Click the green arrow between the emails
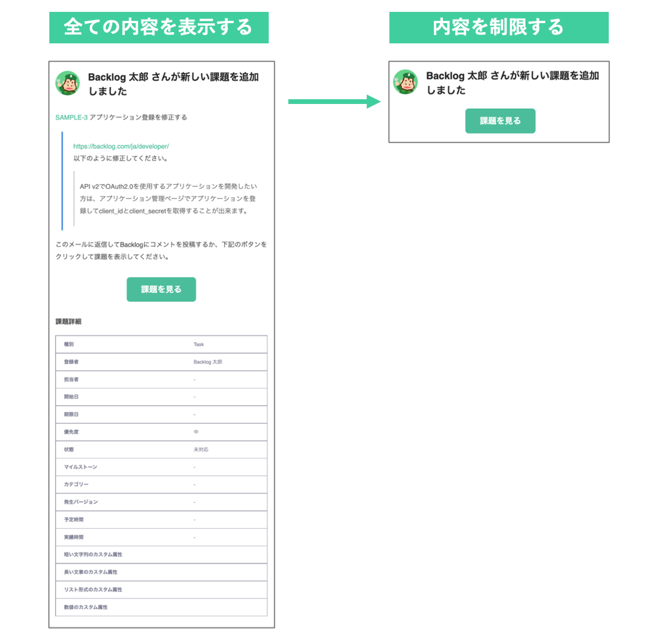Screen dimensions: 648x644 tap(334, 101)
